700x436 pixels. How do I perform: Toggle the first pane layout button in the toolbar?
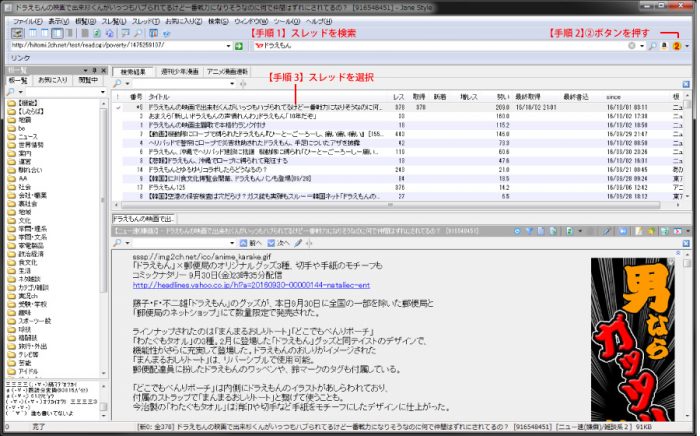[33, 33]
